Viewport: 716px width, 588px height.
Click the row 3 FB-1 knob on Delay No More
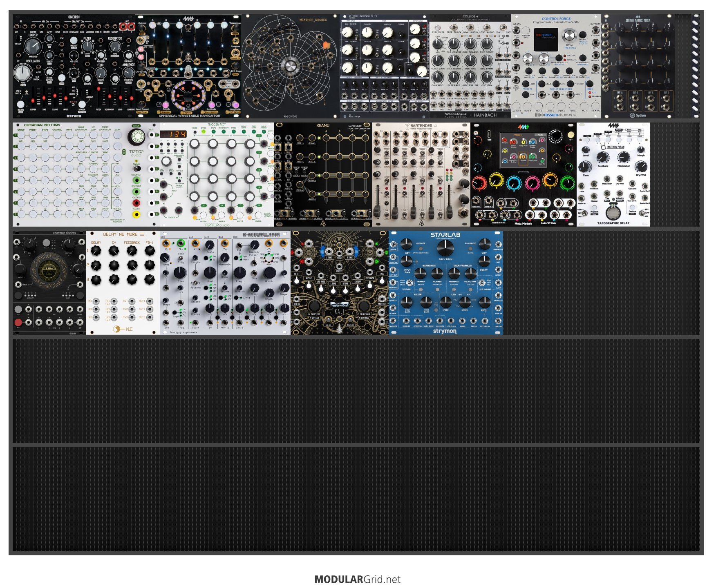coord(150,279)
